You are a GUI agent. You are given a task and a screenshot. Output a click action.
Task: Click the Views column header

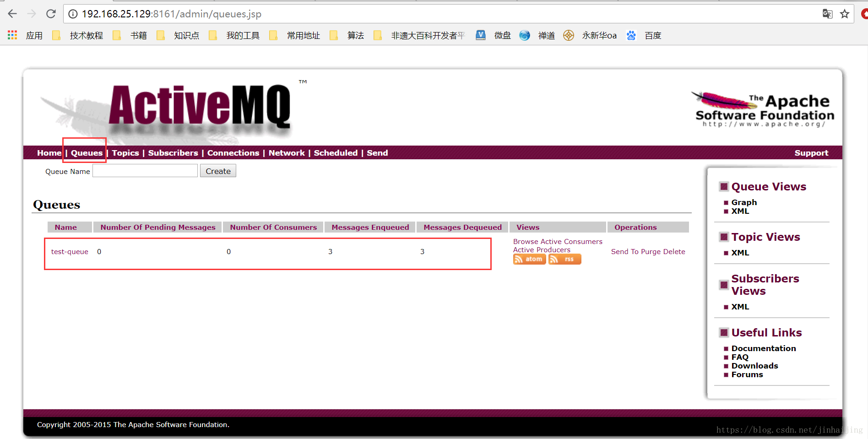pos(558,227)
